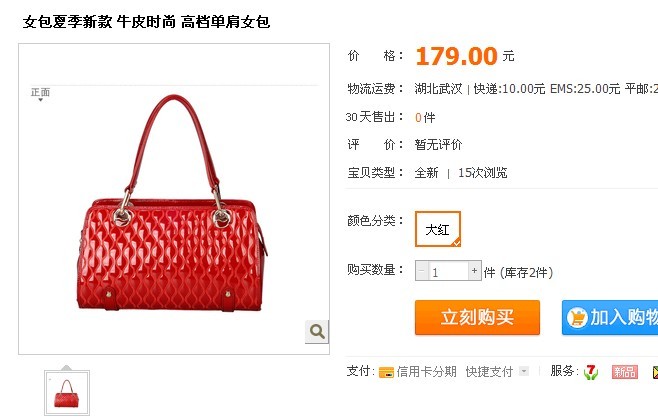Click the main red handbag product image

pyautogui.click(x=172, y=203)
